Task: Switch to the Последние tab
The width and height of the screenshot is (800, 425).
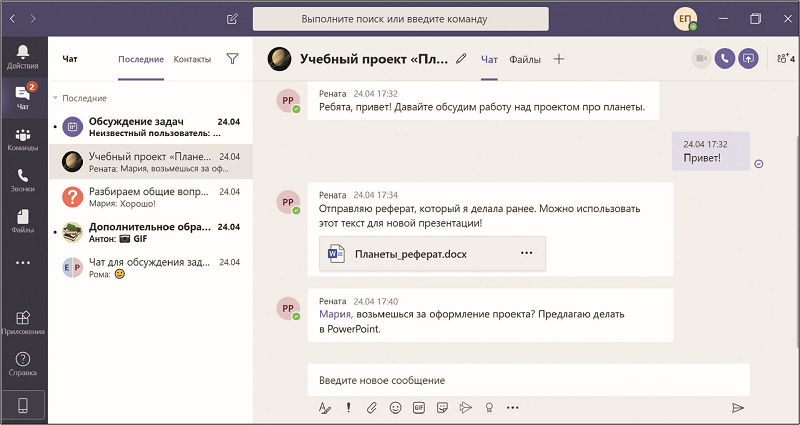Action: point(141,59)
